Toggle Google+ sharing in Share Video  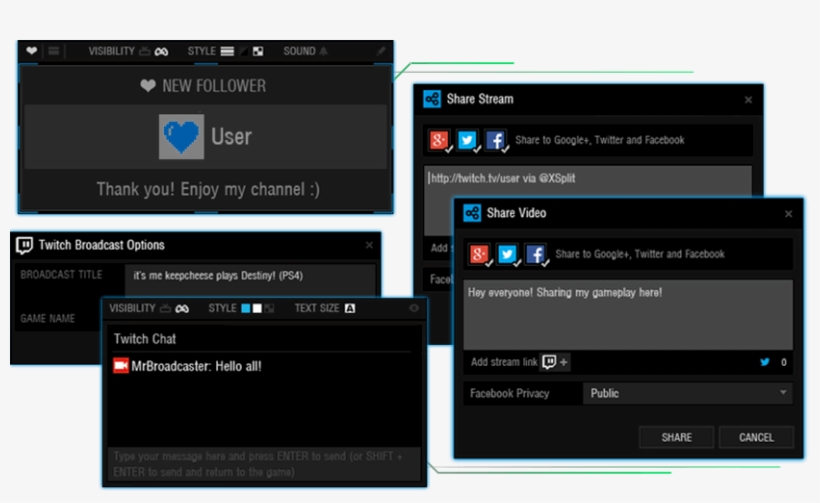coord(480,254)
